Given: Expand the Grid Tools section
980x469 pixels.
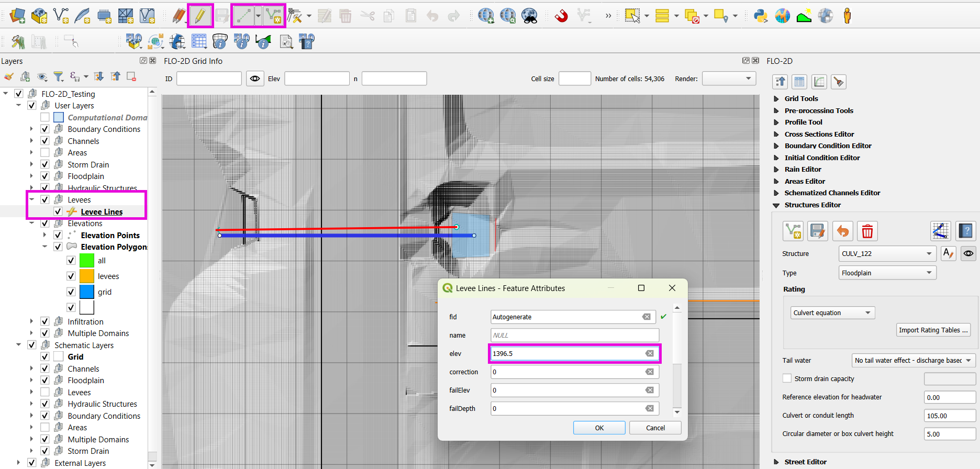Looking at the screenshot, I should [x=800, y=98].
